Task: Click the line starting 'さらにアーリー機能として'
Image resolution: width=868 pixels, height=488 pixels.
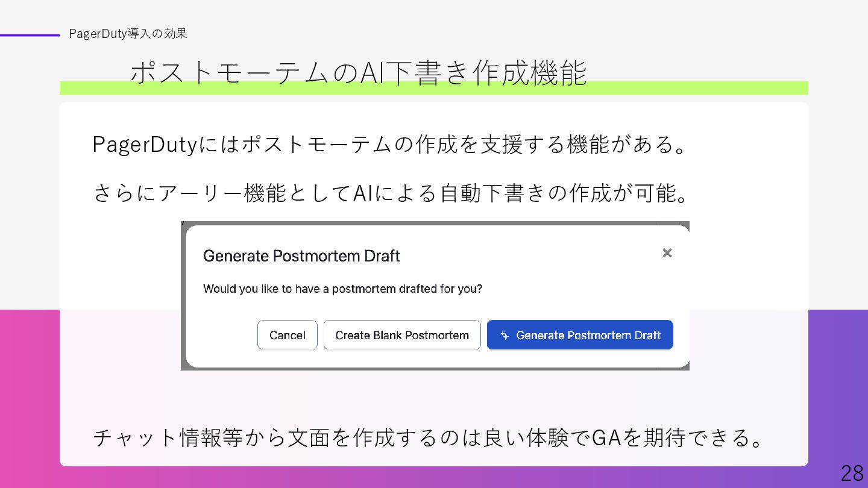Action: tap(392, 193)
